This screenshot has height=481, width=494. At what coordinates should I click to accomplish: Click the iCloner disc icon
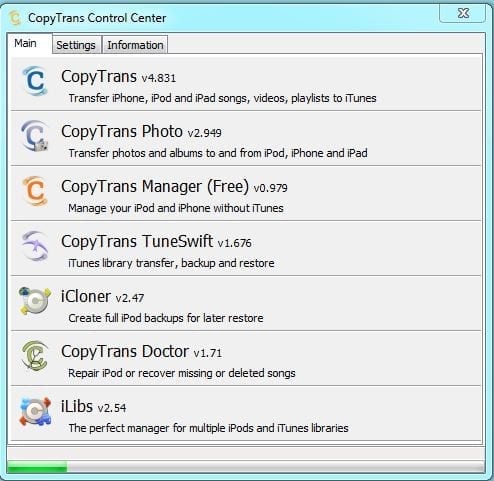(35, 301)
